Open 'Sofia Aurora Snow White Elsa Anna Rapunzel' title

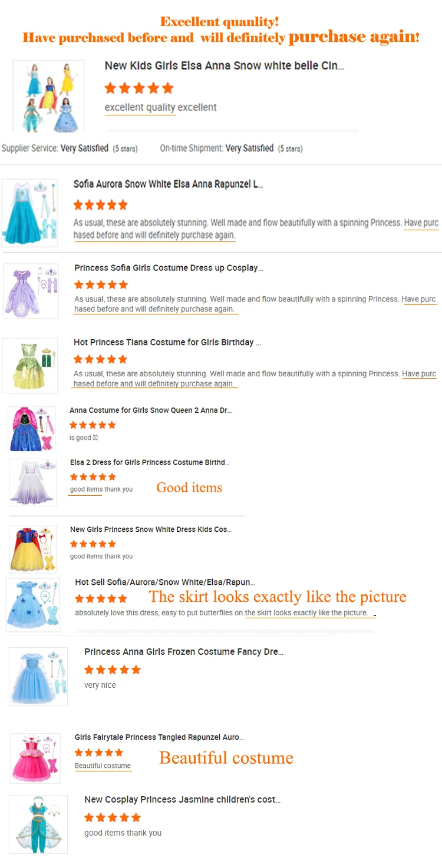169,184
